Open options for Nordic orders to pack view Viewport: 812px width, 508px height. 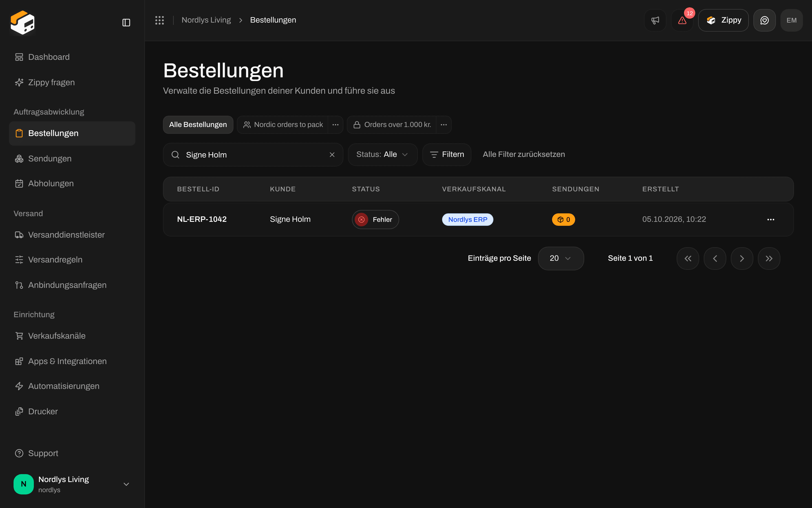tap(335, 125)
